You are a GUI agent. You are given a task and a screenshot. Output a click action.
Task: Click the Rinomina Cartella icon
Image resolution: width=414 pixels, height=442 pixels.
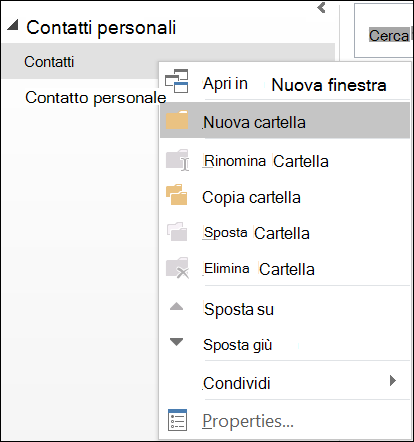point(178,160)
